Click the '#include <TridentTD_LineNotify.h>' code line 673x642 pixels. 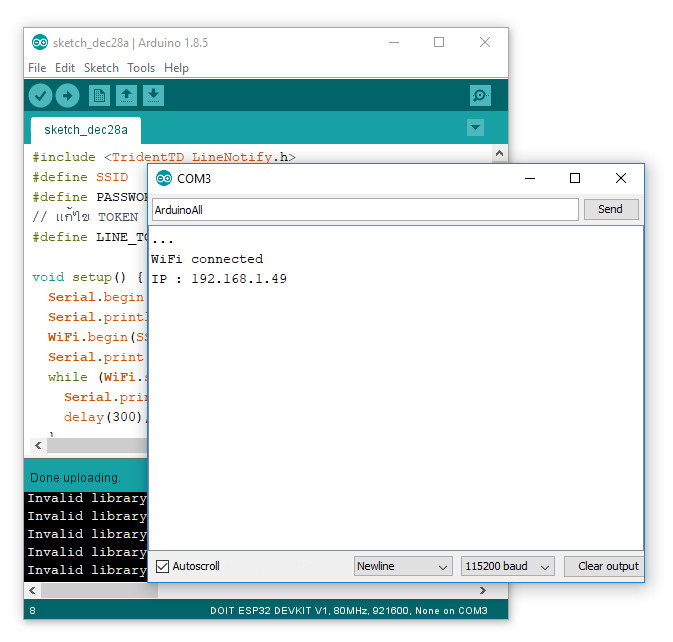[x=164, y=157]
